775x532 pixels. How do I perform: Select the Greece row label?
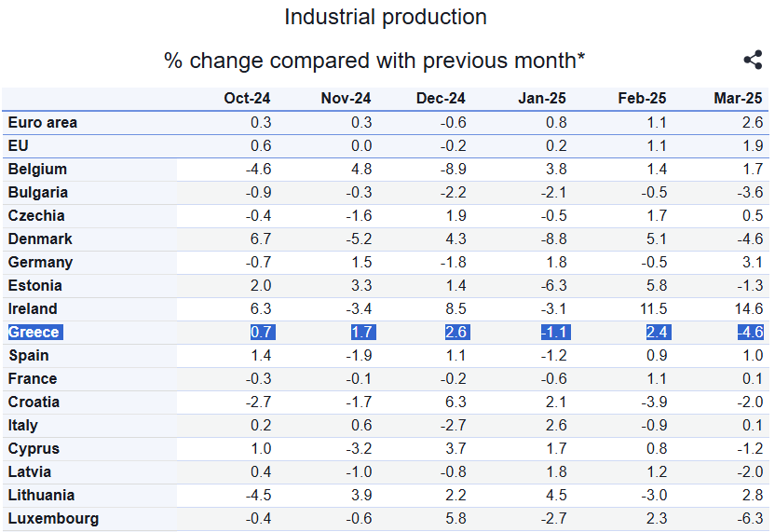point(34,333)
